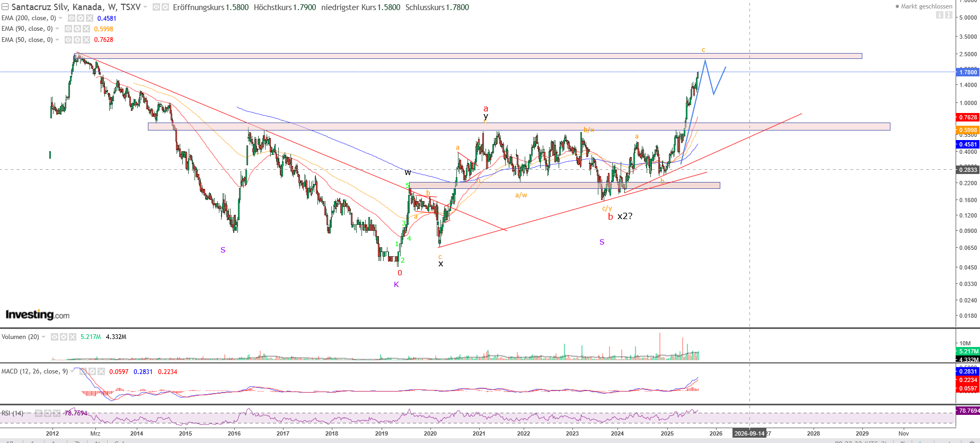Remove the EMA 200 indicator
This screenshot has width=980, height=443.
[x=89, y=18]
